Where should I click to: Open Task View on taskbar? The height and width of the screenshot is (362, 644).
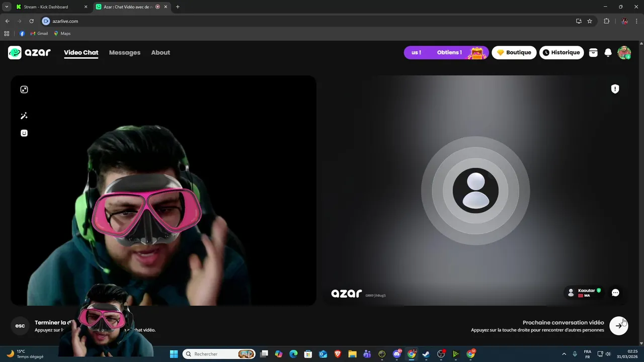(264, 354)
